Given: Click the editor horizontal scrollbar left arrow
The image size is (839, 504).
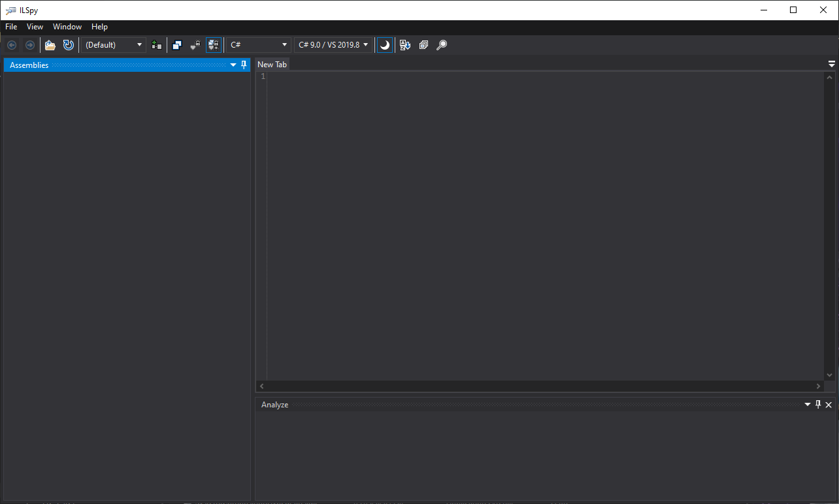Looking at the screenshot, I should coord(262,386).
